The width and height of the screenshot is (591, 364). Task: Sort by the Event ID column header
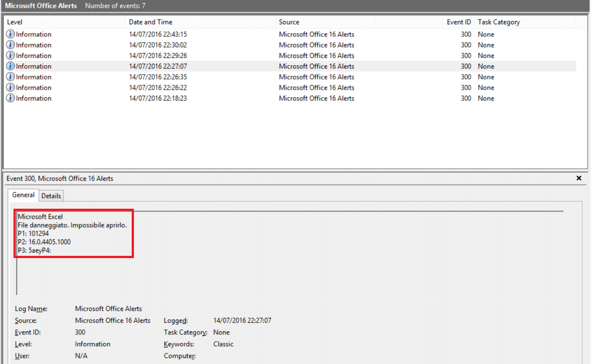tap(424, 22)
